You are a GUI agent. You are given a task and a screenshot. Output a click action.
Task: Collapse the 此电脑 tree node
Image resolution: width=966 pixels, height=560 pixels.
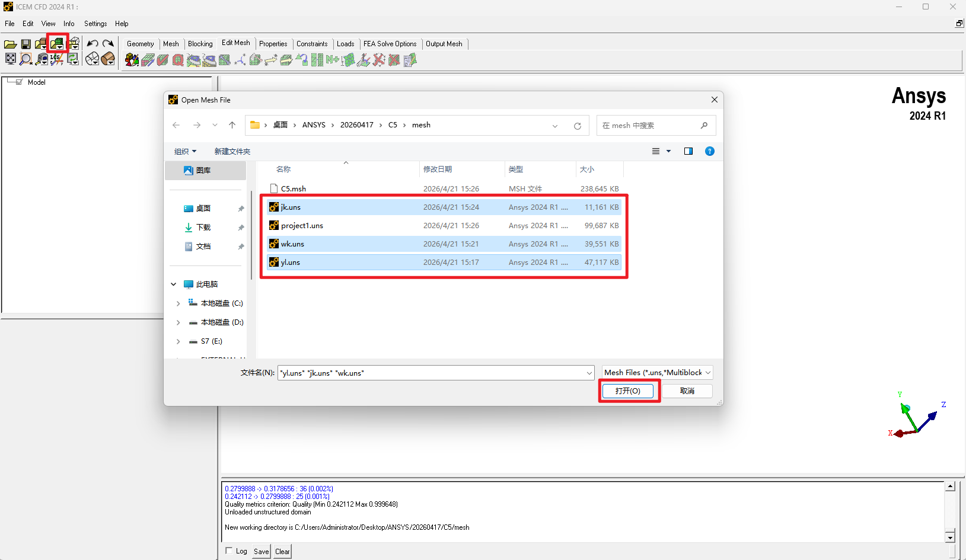tap(174, 284)
